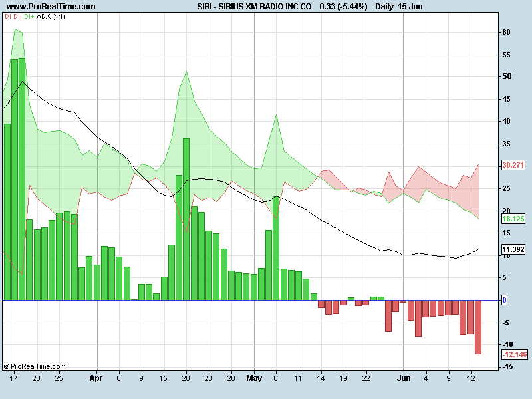Click the last red histogram bar at far right
Image resolution: width=532 pixels, height=399 pixels.
(478, 327)
